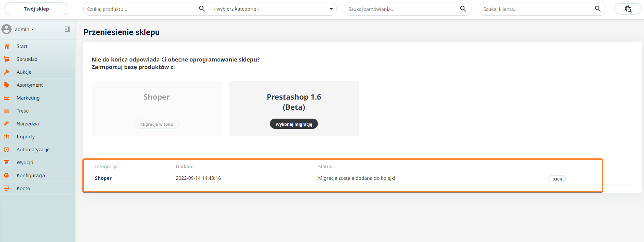
Task: Open the admin user dropdown
Action: 24,29
